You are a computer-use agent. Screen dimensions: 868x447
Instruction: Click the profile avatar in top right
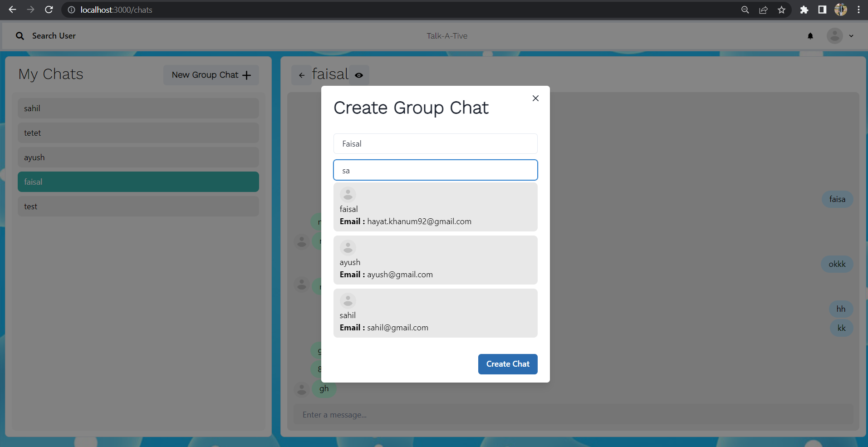click(x=835, y=36)
